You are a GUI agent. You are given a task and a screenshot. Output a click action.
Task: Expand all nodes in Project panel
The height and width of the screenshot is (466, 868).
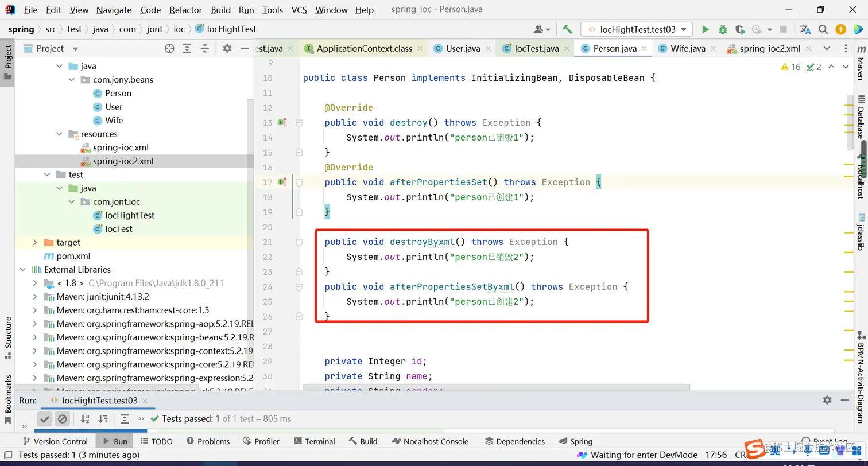tap(187, 49)
